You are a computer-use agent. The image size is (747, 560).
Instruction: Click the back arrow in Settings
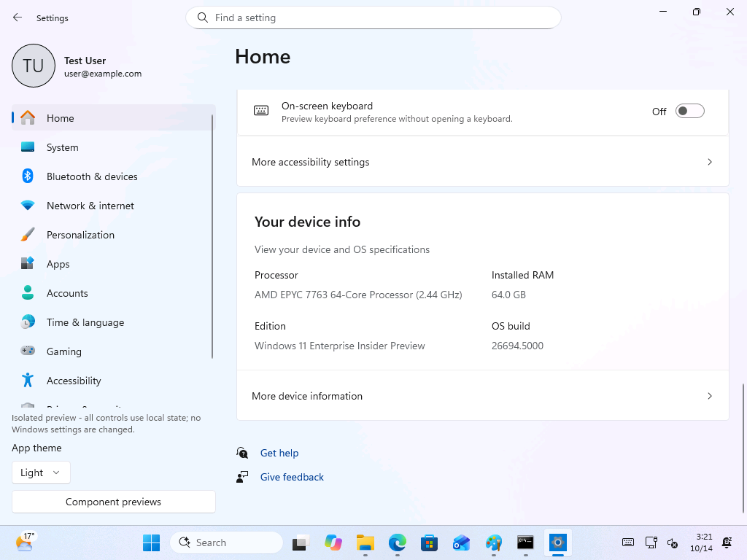coord(18,17)
